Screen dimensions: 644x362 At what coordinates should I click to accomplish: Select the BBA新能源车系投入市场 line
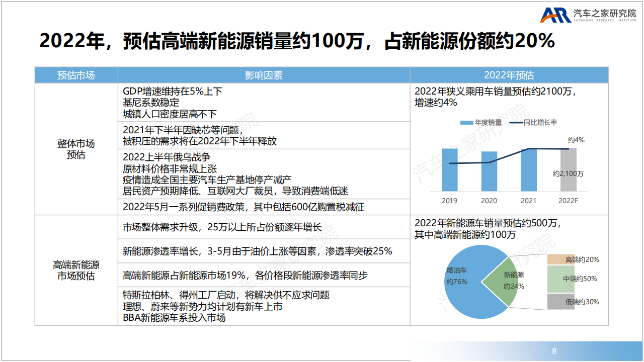coord(174,317)
